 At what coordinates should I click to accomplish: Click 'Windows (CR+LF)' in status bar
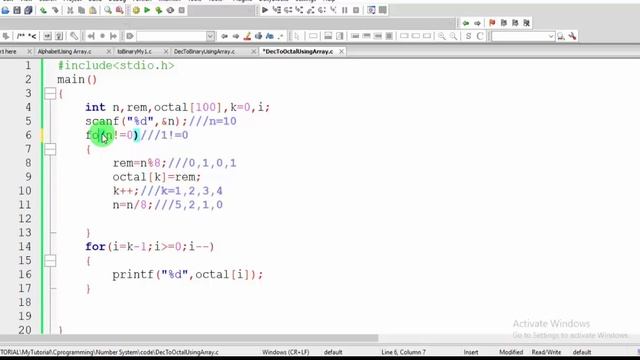point(286,352)
